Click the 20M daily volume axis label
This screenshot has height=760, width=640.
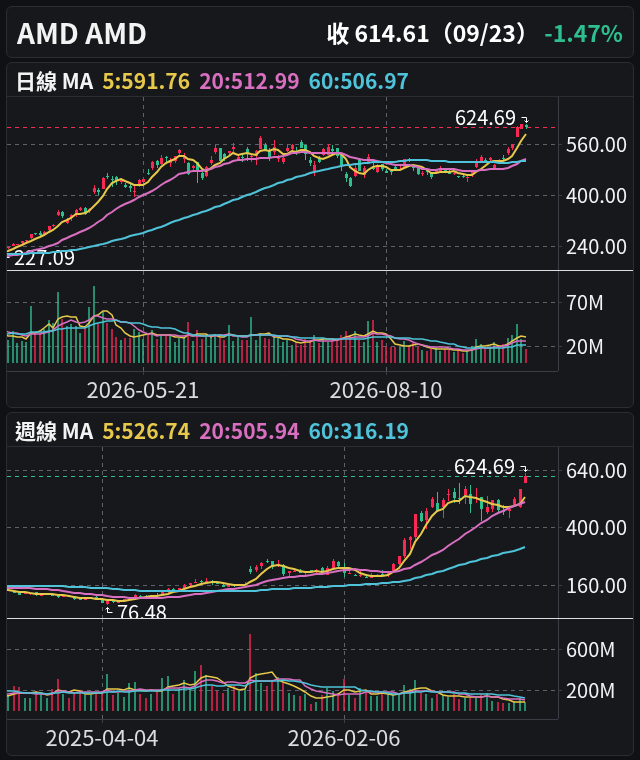pos(585,347)
